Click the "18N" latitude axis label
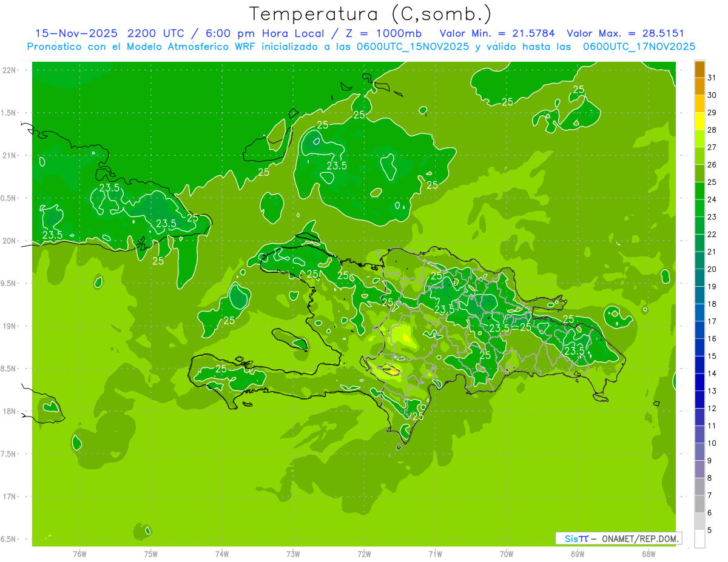 click(9, 412)
